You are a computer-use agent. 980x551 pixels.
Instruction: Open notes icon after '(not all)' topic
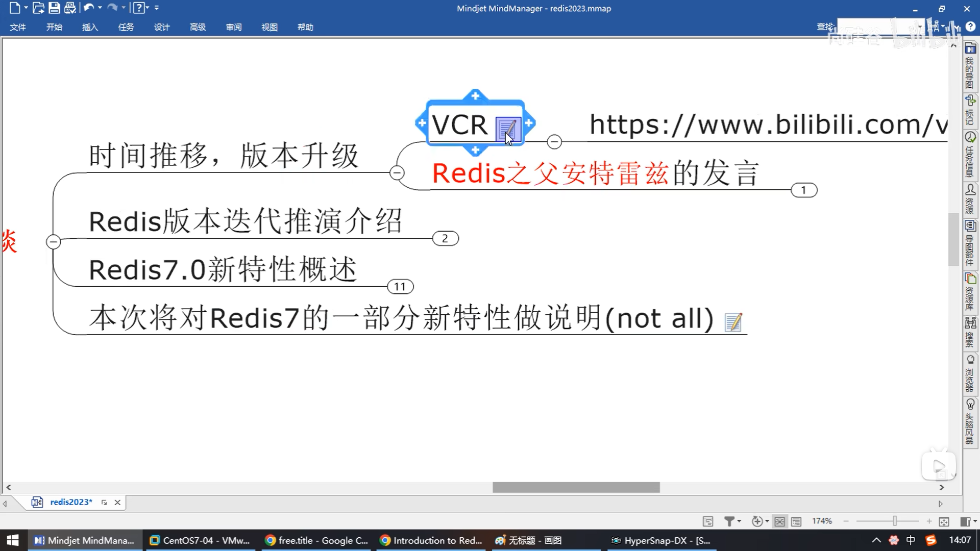(x=733, y=322)
